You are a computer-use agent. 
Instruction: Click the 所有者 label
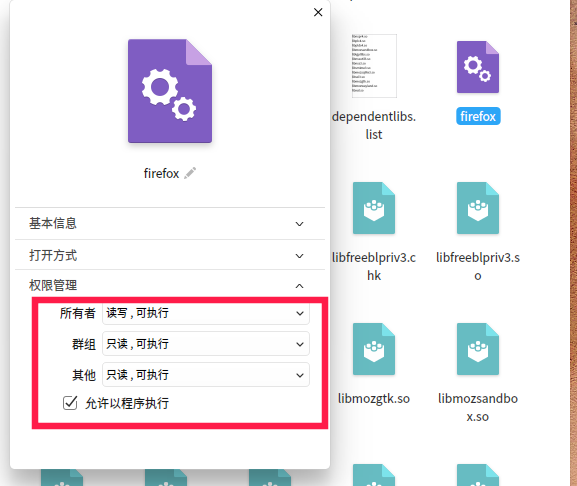pos(78,313)
